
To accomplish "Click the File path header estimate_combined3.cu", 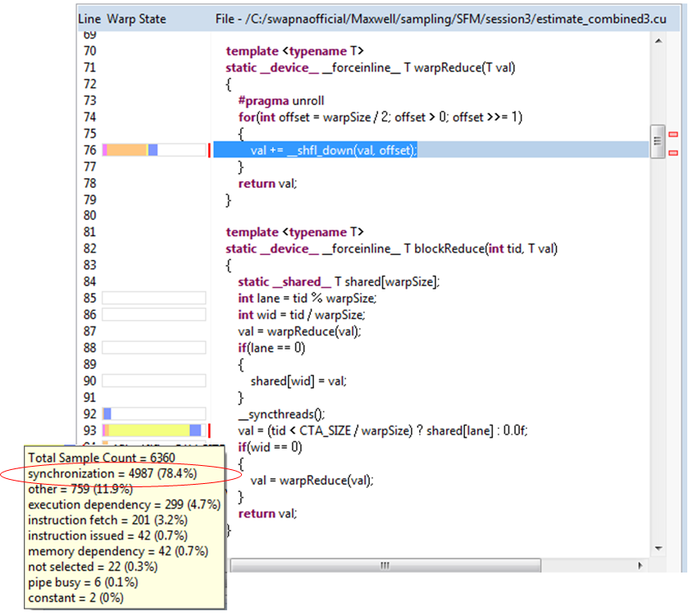I will (440, 19).
